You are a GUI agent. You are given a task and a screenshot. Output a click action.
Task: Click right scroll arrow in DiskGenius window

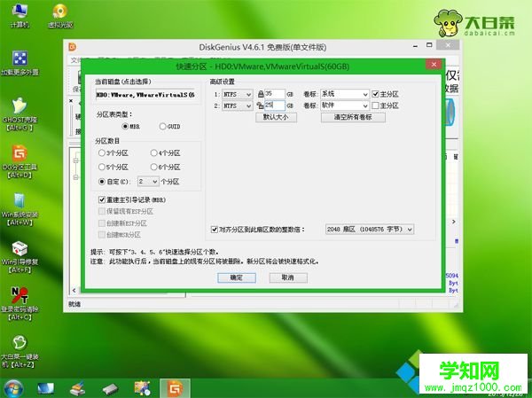click(454, 222)
